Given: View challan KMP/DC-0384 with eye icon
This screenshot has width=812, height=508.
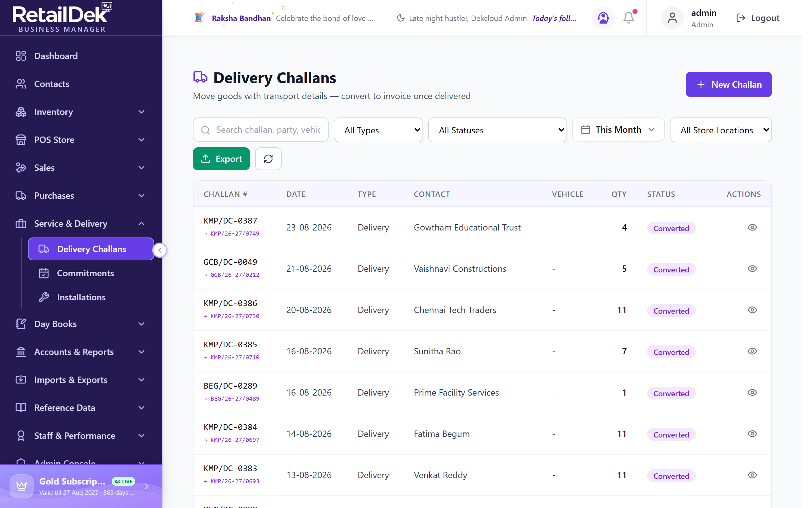Looking at the screenshot, I should coord(752,434).
